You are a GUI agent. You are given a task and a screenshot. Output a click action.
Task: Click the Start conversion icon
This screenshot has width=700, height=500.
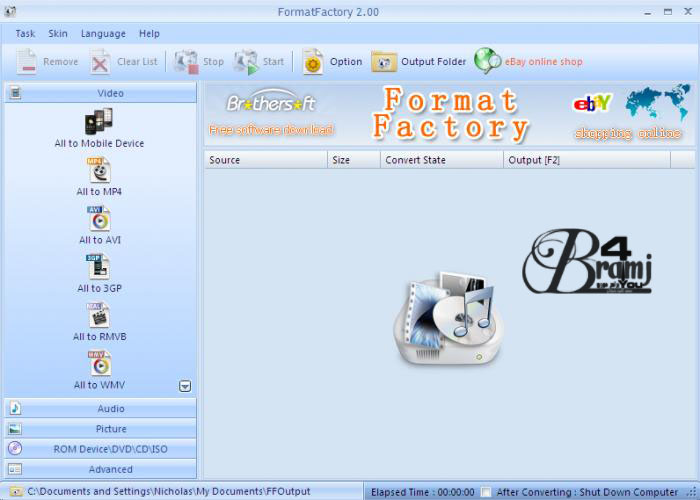click(246, 62)
